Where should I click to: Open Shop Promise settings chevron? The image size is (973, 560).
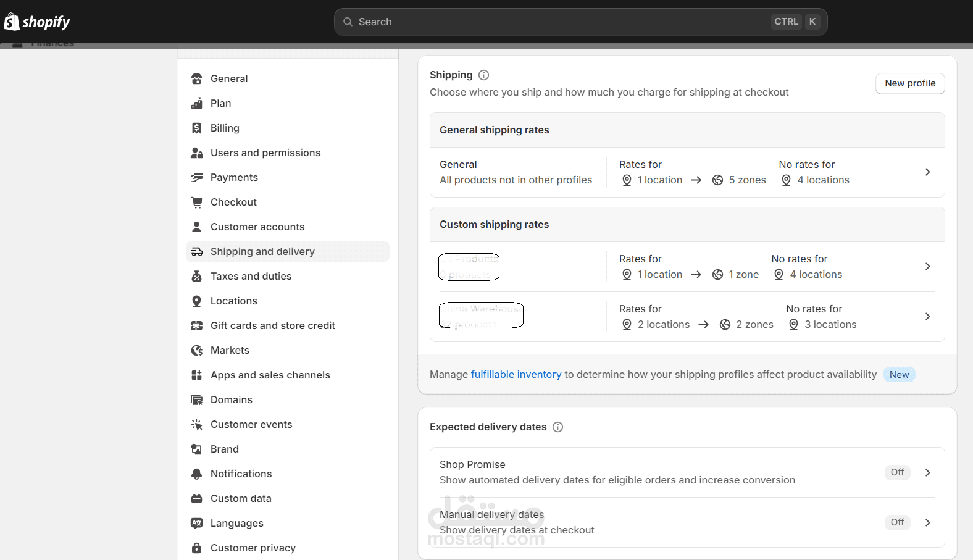(927, 472)
